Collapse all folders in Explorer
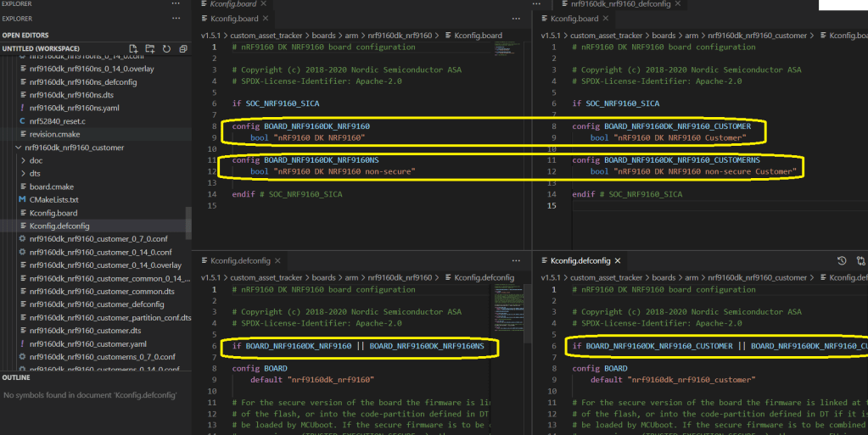The image size is (868, 435). pos(183,49)
